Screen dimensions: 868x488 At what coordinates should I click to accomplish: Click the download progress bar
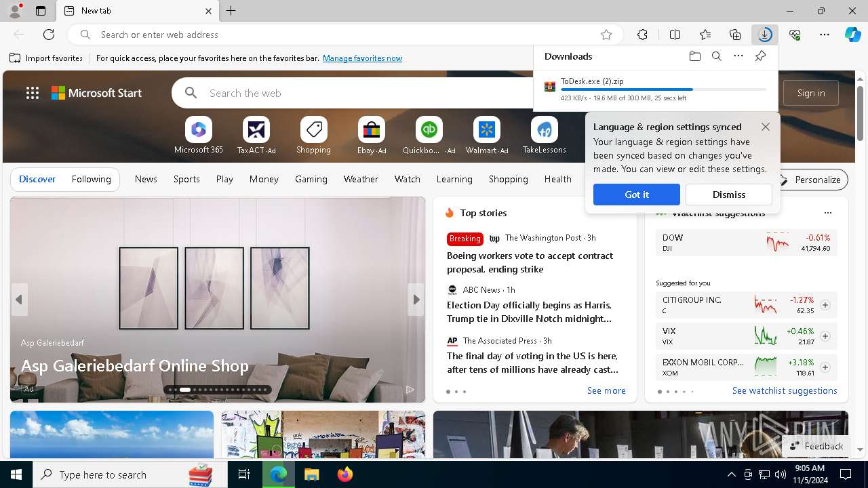pyautogui.click(x=663, y=89)
